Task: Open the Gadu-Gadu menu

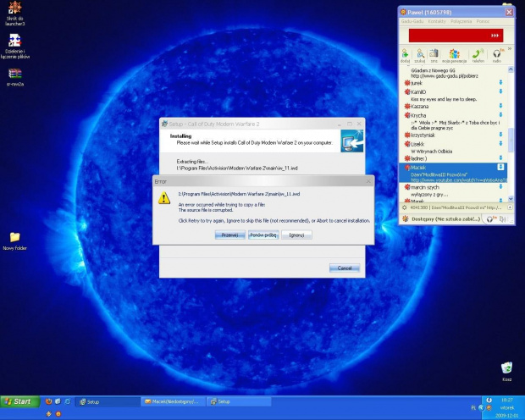Action: [412, 21]
